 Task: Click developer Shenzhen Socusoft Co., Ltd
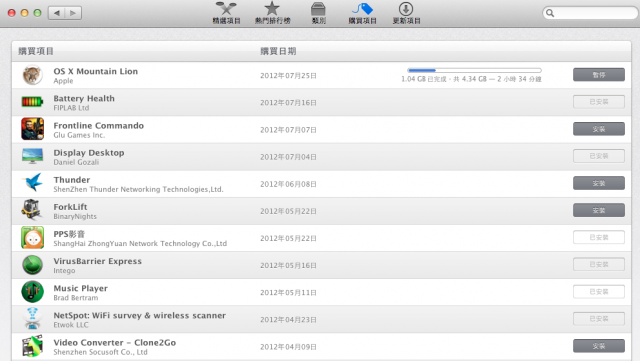100,352
